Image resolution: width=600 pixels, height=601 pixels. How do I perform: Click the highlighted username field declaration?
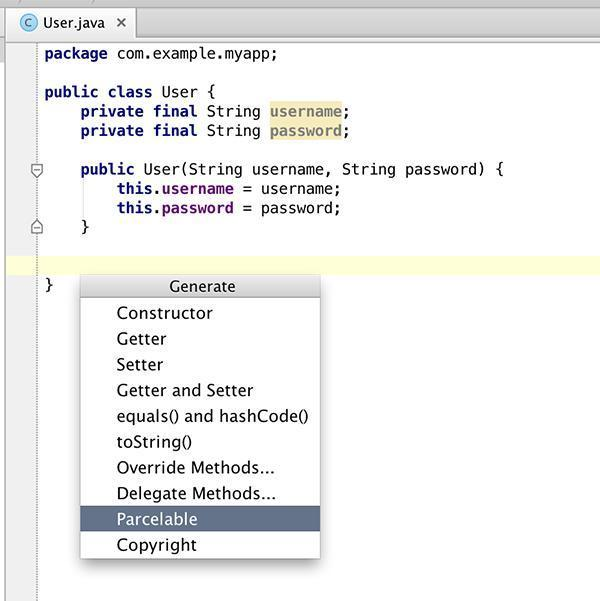[x=305, y=111]
